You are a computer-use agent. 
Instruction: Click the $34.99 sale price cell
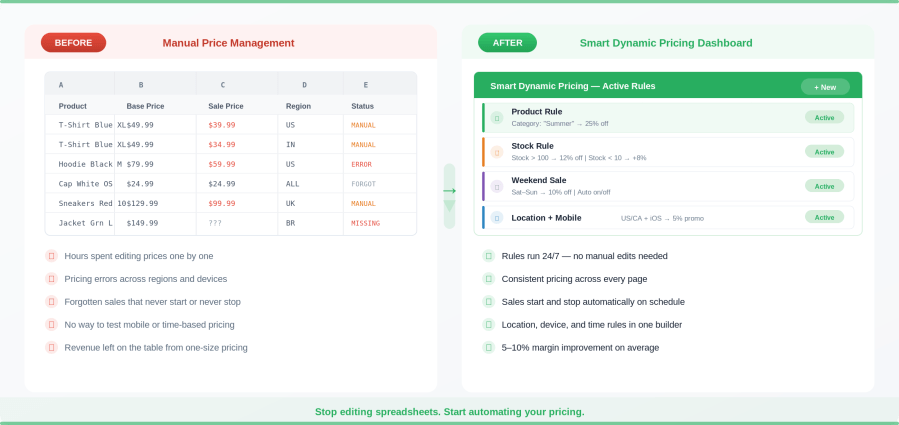pyautogui.click(x=222, y=145)
